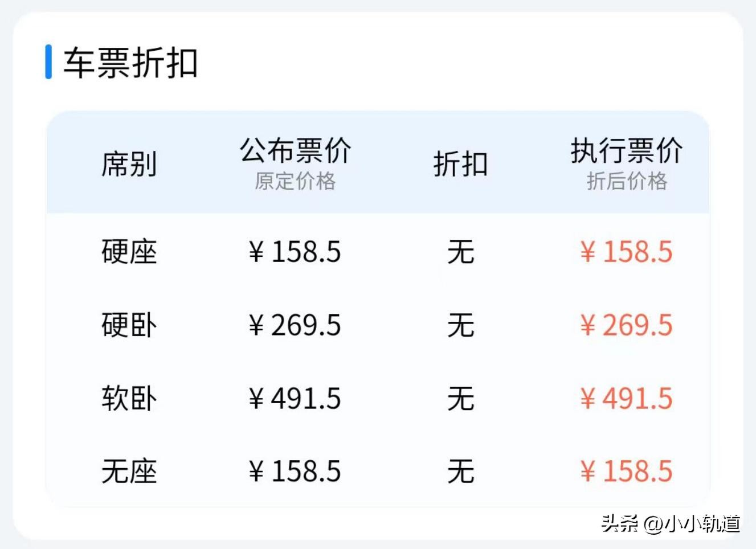Click the red ¥269.5 discounted price

point(627,325)
